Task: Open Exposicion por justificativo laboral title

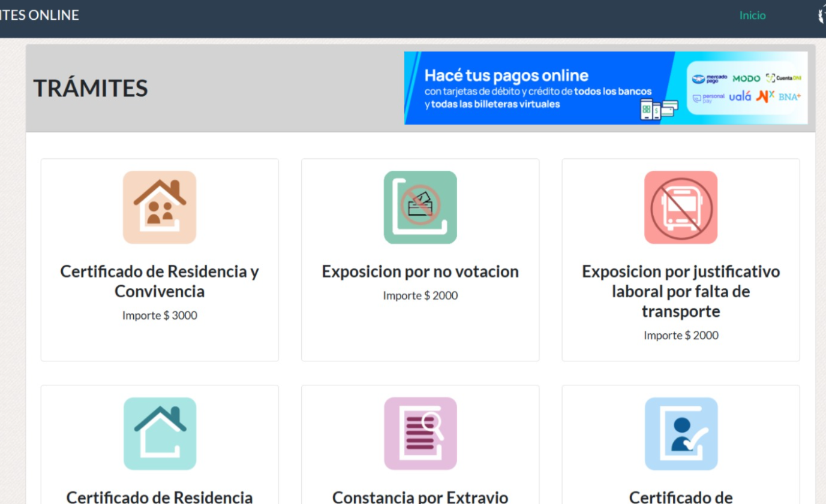Action: click(680, 292)
